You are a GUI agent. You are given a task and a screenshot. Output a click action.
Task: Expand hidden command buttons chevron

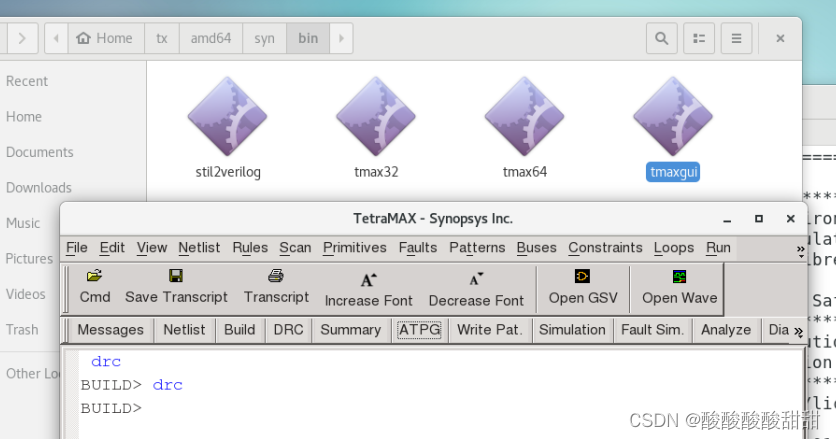(x=798, y=331)
